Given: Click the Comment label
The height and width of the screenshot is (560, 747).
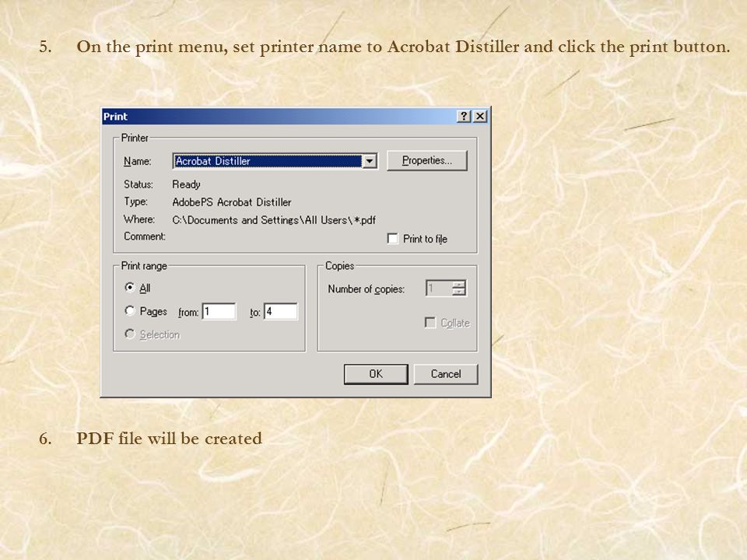Looking at the screenshot, I should [145, 236].
